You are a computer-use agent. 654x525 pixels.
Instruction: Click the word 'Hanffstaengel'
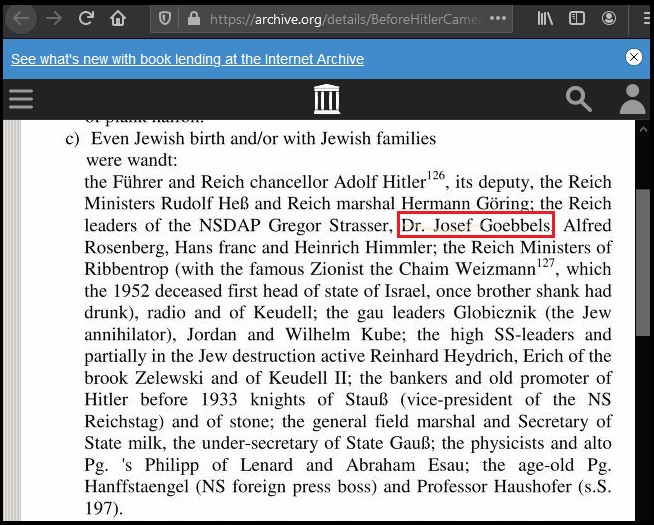click(137, 487)
